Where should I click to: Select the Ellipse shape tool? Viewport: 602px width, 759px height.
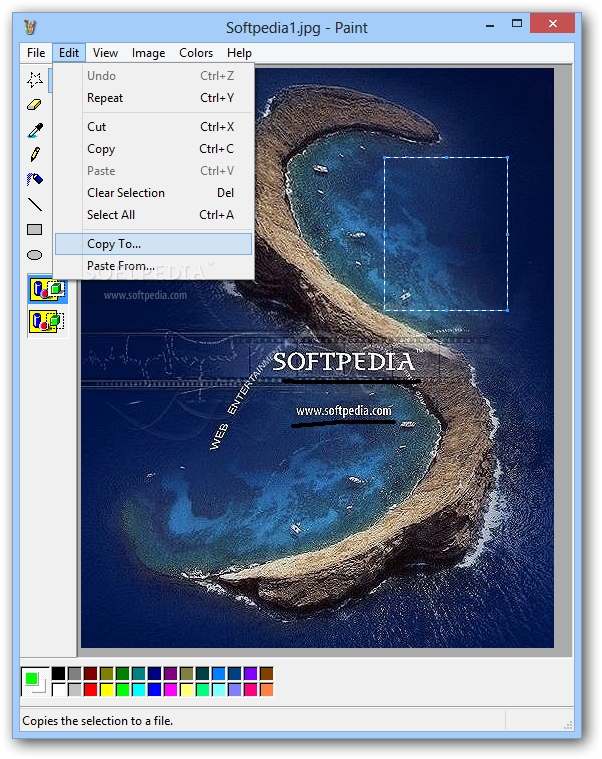34,255
